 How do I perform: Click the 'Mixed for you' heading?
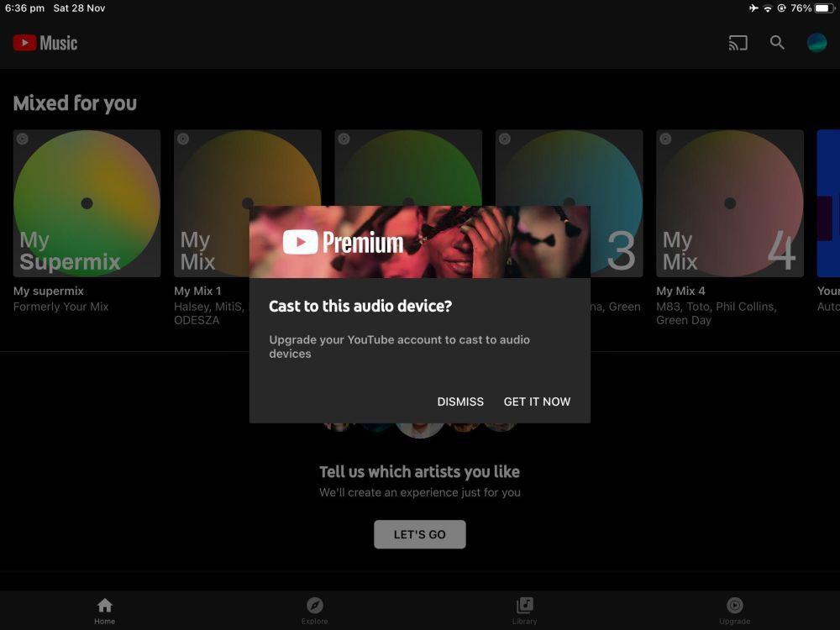75,103
